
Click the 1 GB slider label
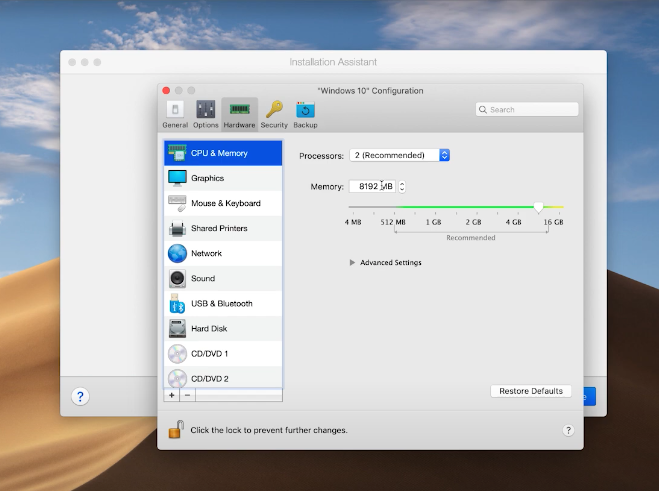433,222
